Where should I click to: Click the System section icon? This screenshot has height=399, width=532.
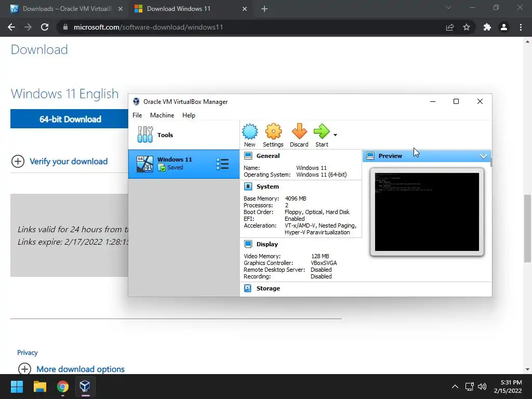[248, 187]
